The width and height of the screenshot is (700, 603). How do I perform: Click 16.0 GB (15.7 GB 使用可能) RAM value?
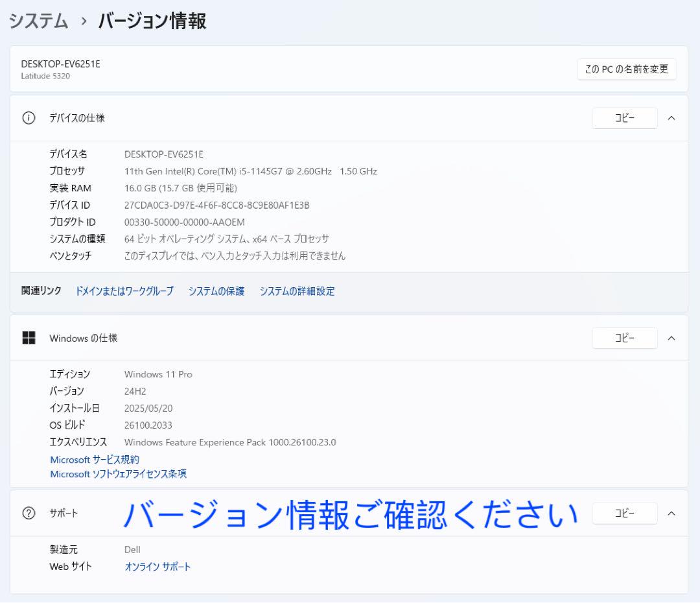(x=181, y=188)
